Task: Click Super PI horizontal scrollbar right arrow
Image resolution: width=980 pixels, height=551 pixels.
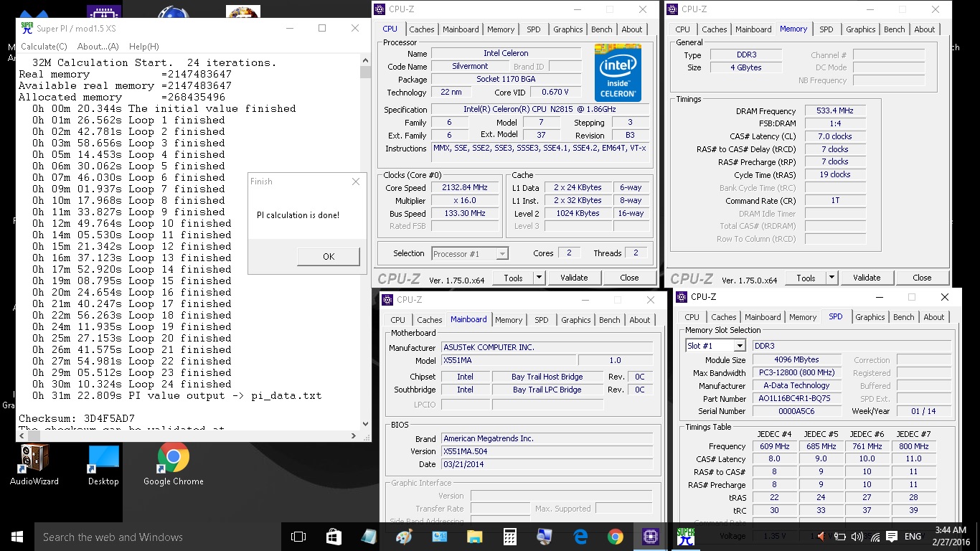Action: tap(354, 435)
